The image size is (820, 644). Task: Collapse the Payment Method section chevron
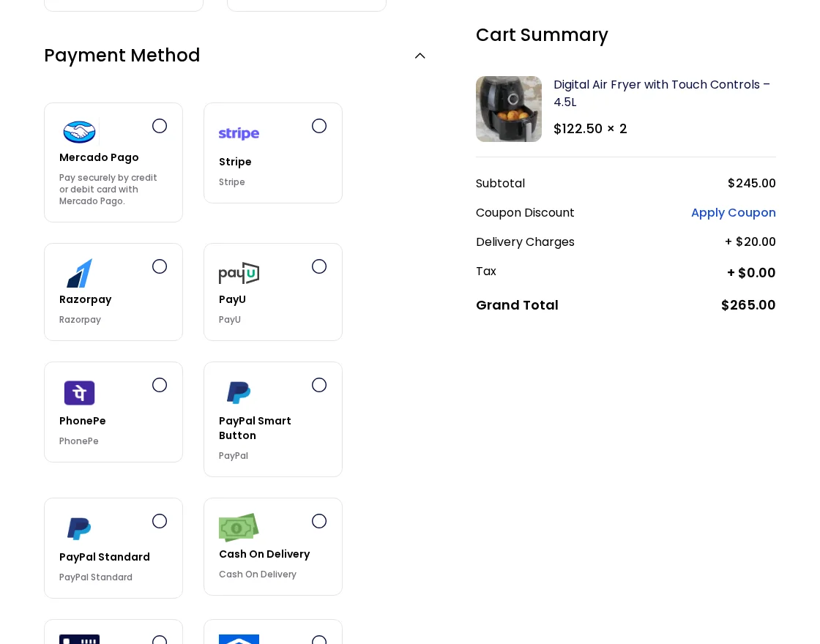(x=420, y=56)
